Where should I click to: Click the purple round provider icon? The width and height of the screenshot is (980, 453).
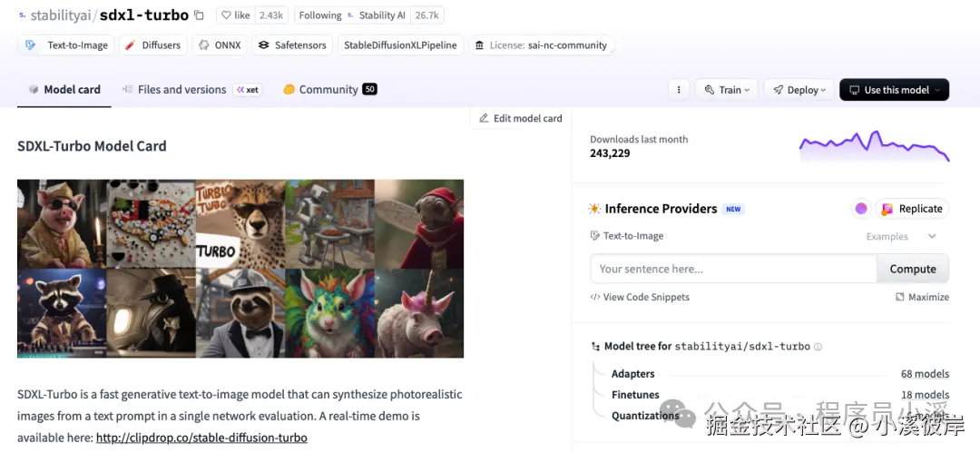pos(861,209)
